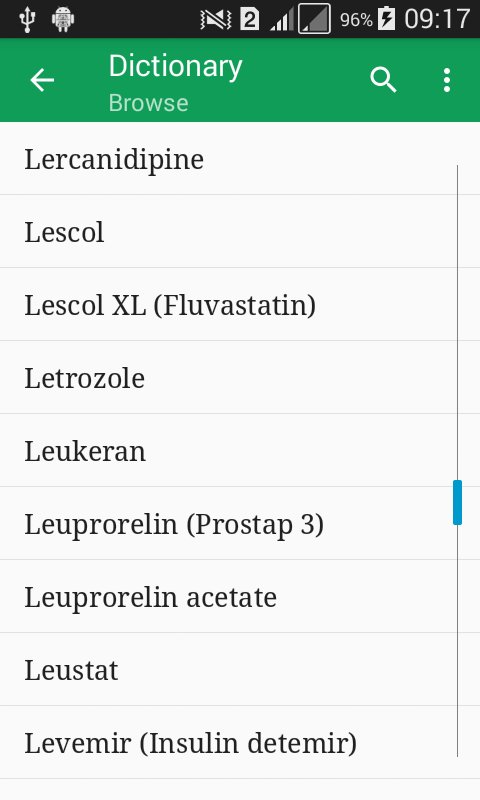Viewport: 480px width, 800px height.
Task: Click the blue fast-scroll thumb
Action: (457, 503)
